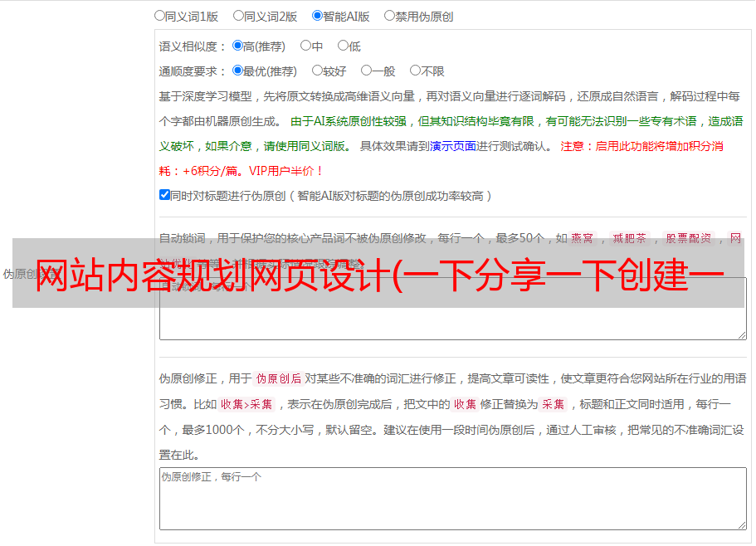This screenshot has width=756, height=546.
Task: Click the 燕窝 example keyword
Action: [582, 238]
